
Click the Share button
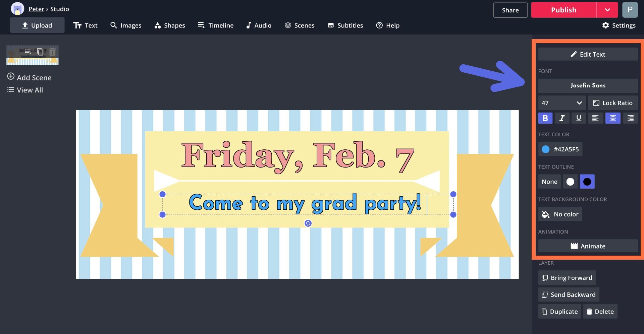[x=510, y=10]
